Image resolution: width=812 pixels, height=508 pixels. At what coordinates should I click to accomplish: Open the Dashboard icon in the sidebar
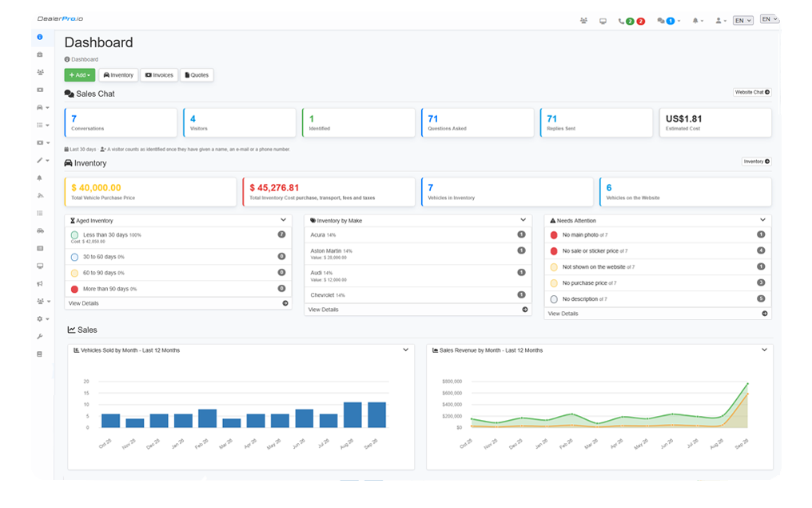point(40,38)
